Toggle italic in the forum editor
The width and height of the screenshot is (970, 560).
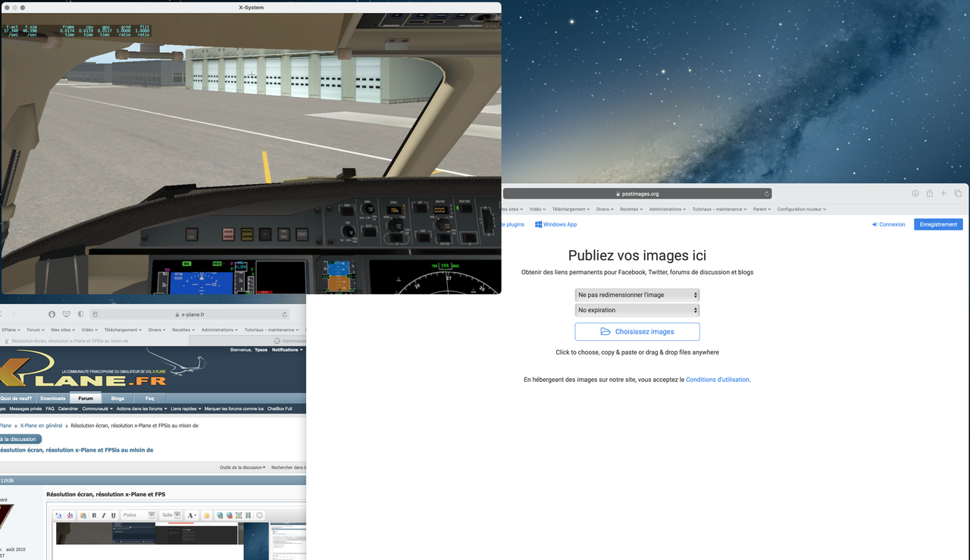[104, 515]
